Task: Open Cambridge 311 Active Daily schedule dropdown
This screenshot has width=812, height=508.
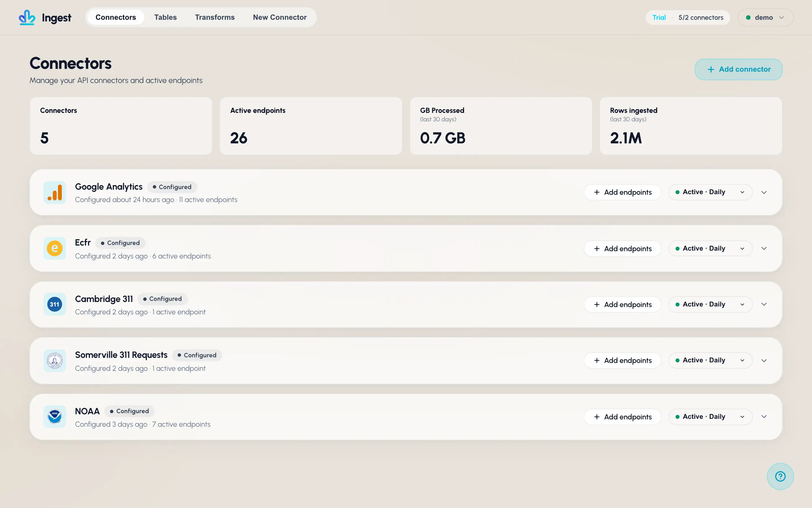Action: pos(710,305)
